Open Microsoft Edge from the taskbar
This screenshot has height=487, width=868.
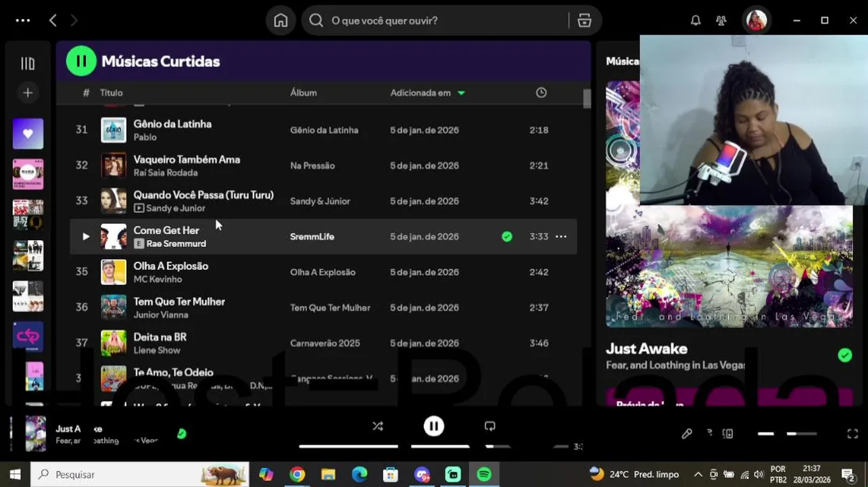click(360, 475)
